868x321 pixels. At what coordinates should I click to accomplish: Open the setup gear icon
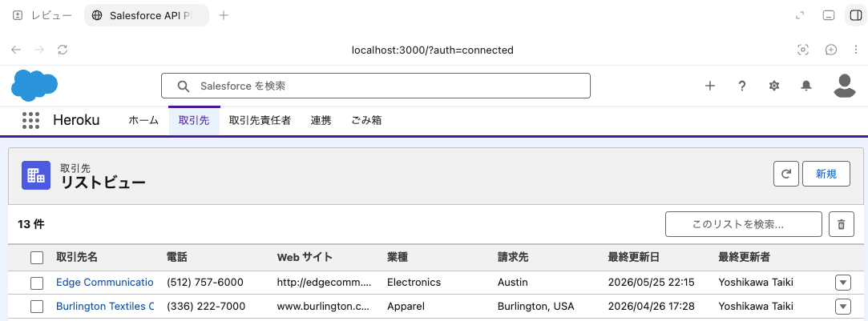pyautogui.click(x=774, y=86)
